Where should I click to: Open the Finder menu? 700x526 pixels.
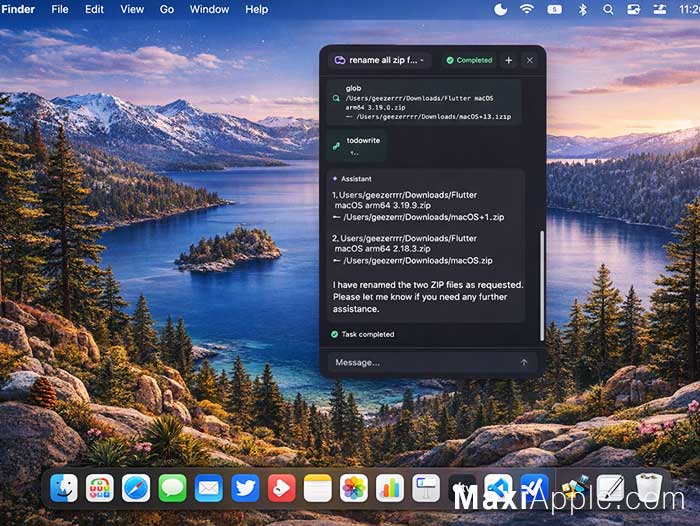pyautogui.click(x=18, y=9)
